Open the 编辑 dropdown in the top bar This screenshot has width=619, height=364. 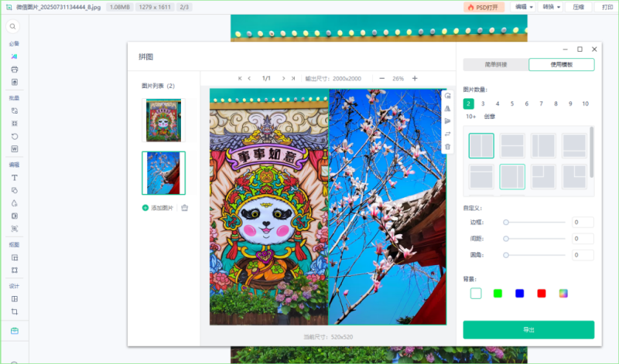(x=524, y=7)
